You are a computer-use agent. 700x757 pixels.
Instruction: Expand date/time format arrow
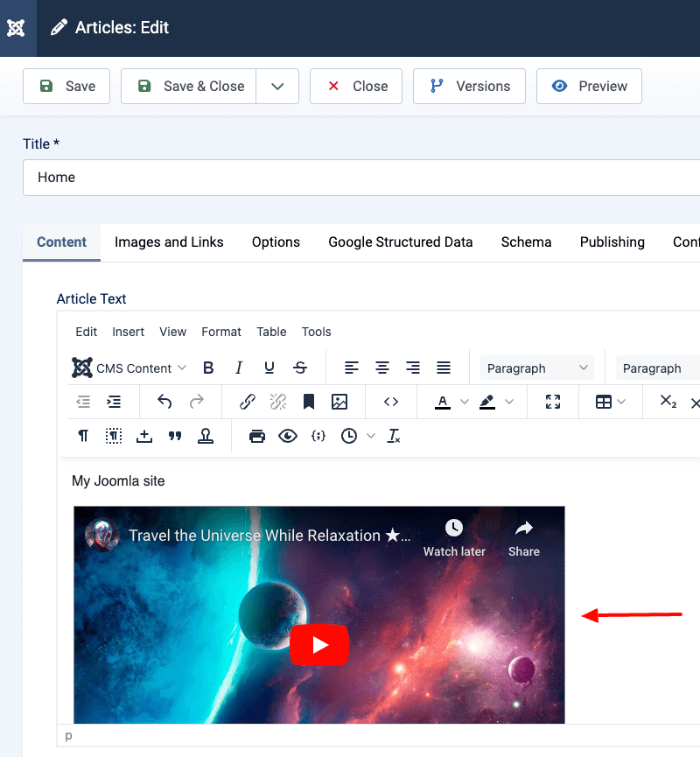click(x=371, y=436)
